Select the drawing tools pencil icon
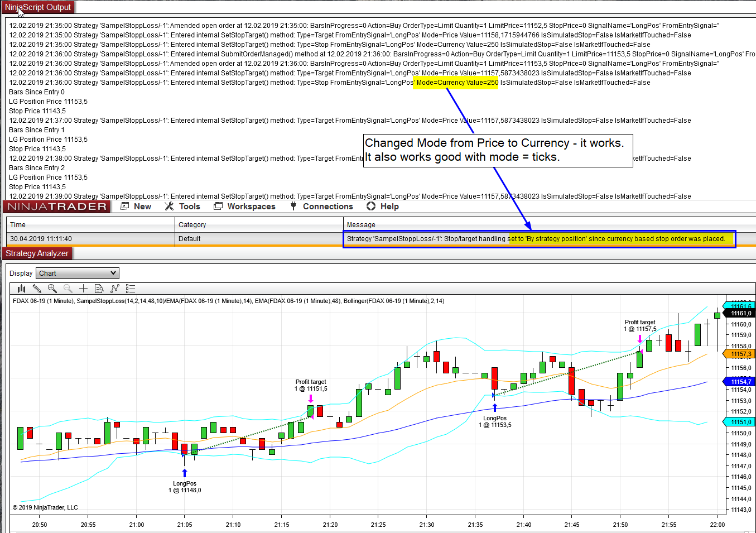Screen dimensions: 756x533 pos(37,289)
